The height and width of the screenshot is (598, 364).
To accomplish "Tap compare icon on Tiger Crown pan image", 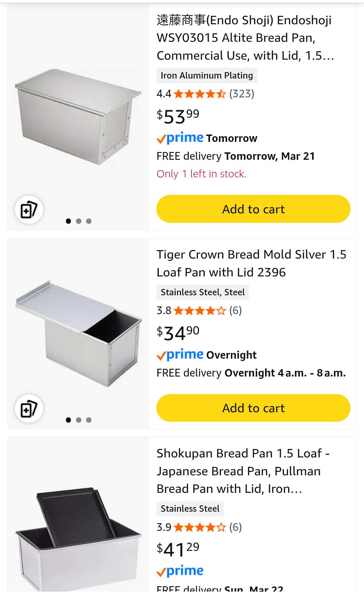I will [x=29, y=409].
